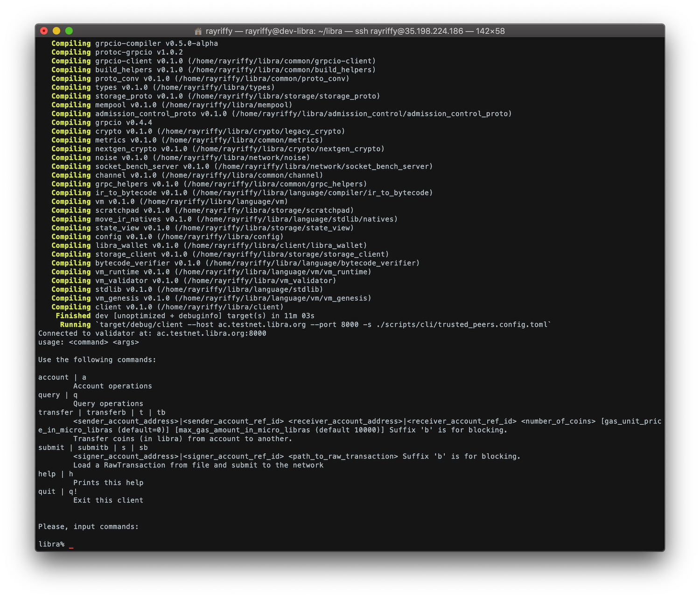Click the 'Compiling vm_runtime v0.1.0' line

pos(211,272)
